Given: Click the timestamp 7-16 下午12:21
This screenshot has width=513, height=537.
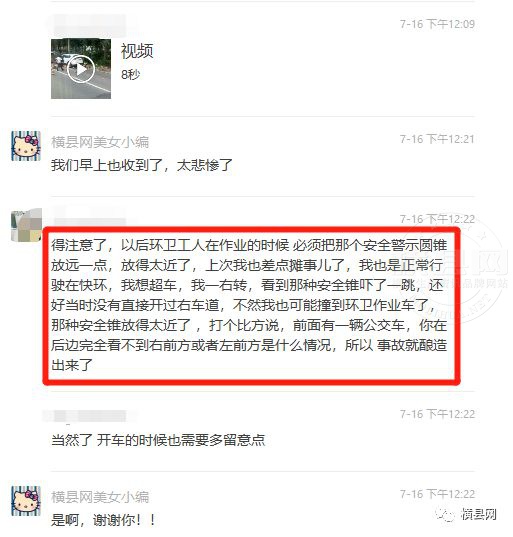Looking at the screenshot, I should coord(437,139).
